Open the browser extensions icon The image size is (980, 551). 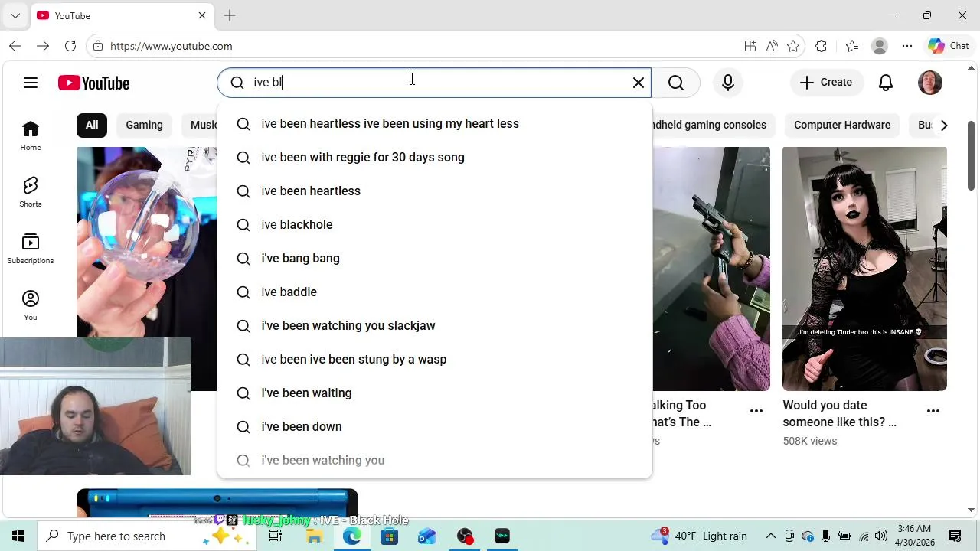coord(822,46)
